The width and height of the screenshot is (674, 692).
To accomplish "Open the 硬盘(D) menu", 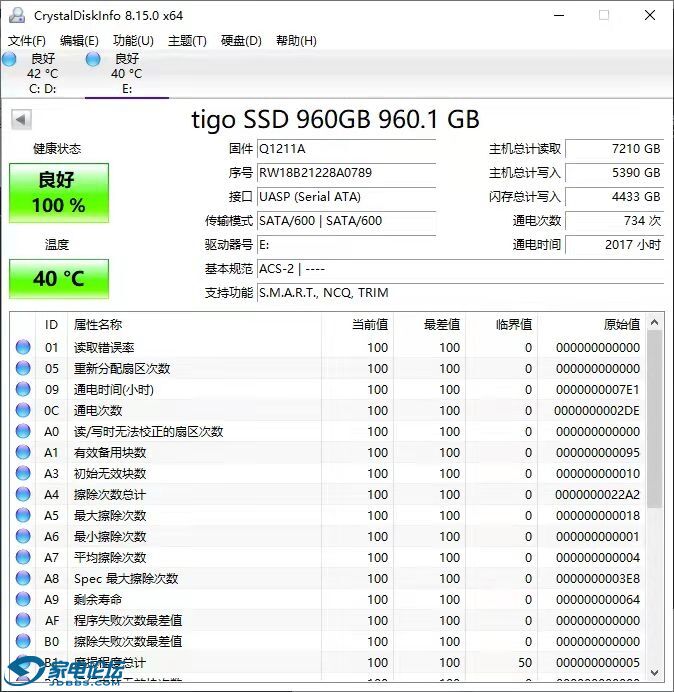I will pos(241,41).
